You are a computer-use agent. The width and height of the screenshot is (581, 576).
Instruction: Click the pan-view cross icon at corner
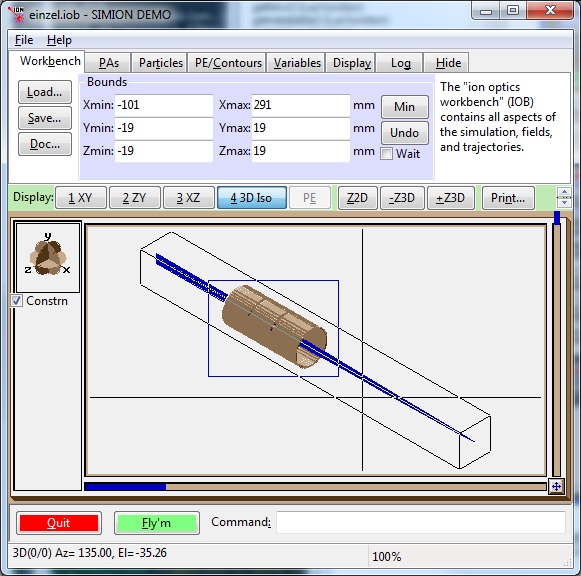click(x=556, y=486)
